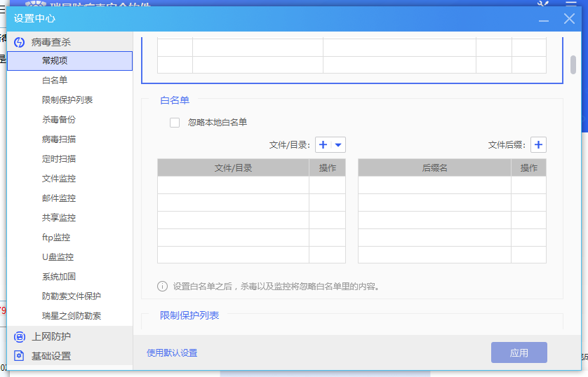This screenshot has height=377, width=588.
Task: Select 白名单 in the sidebar
Action: pyautogui.click(x=55, y=81)
